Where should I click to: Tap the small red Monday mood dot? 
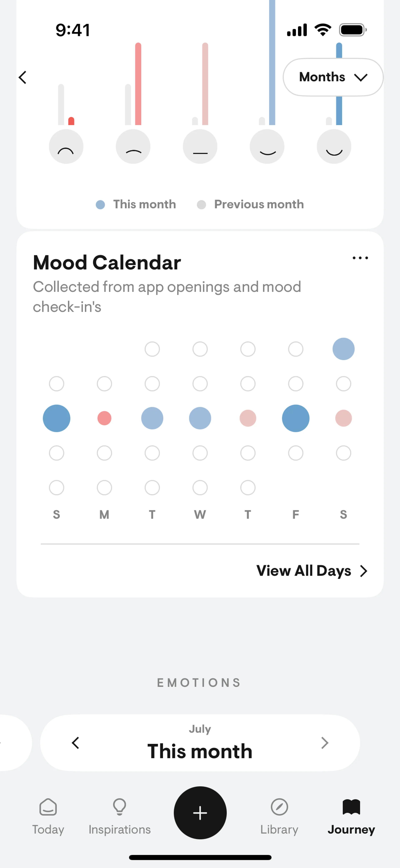click(104, 418)
